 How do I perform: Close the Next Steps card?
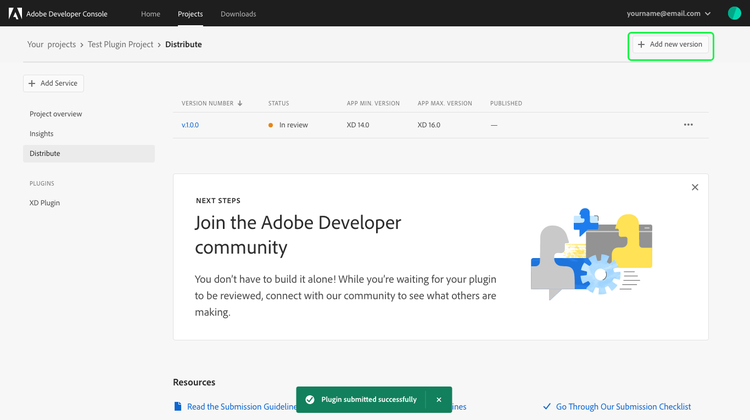[x=695, y=187]
